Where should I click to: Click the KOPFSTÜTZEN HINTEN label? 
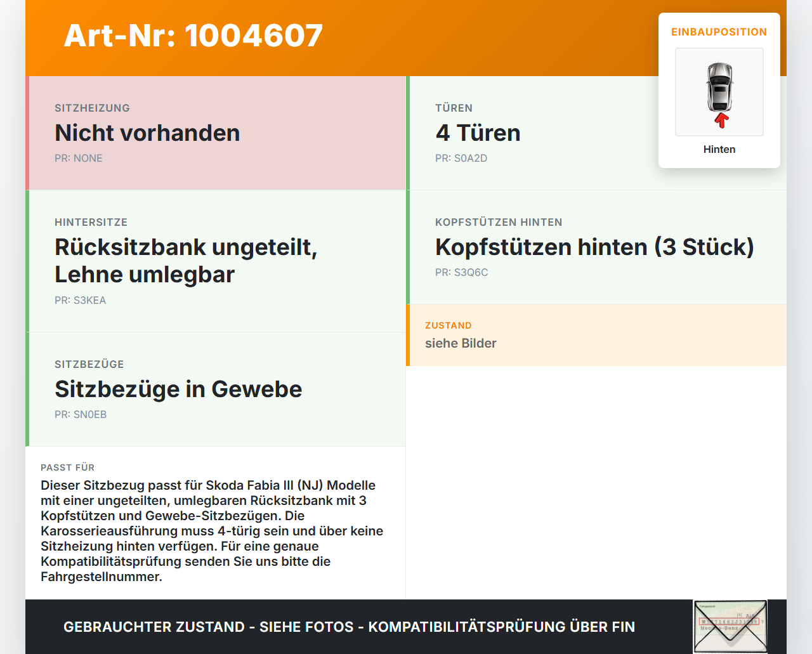pos(499,222)
